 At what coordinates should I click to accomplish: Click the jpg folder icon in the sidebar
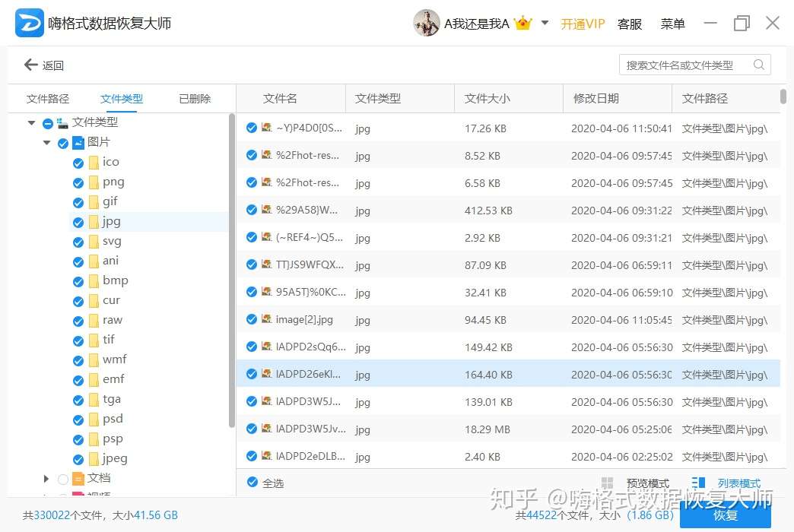click(95, 221)
